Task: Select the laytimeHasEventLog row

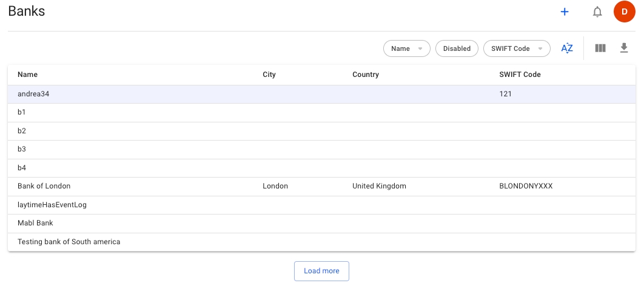Action: click(52, 205)
